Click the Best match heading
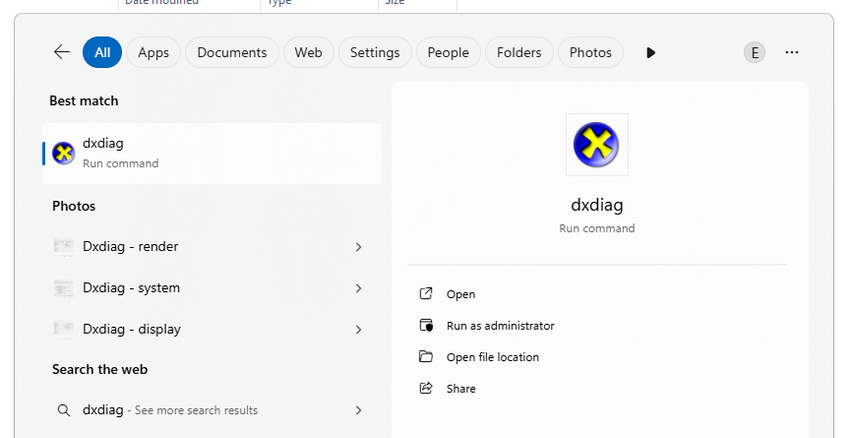 click(x=83, y=101)
